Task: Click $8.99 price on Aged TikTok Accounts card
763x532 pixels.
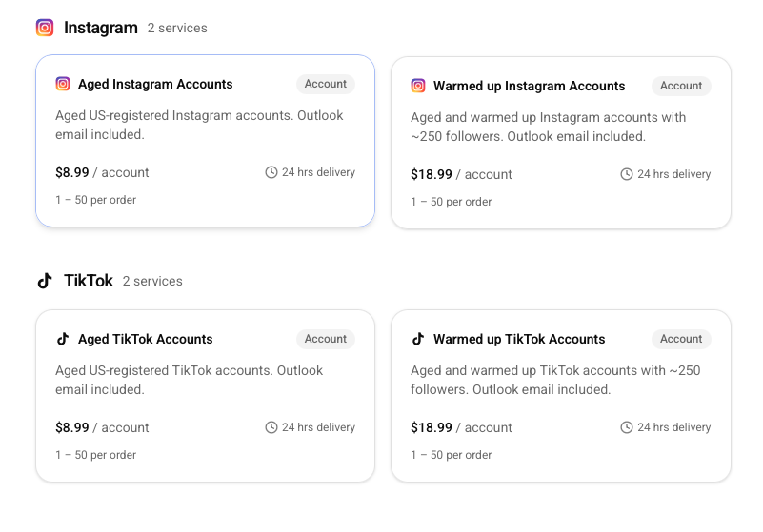Action: pos(72,427)
